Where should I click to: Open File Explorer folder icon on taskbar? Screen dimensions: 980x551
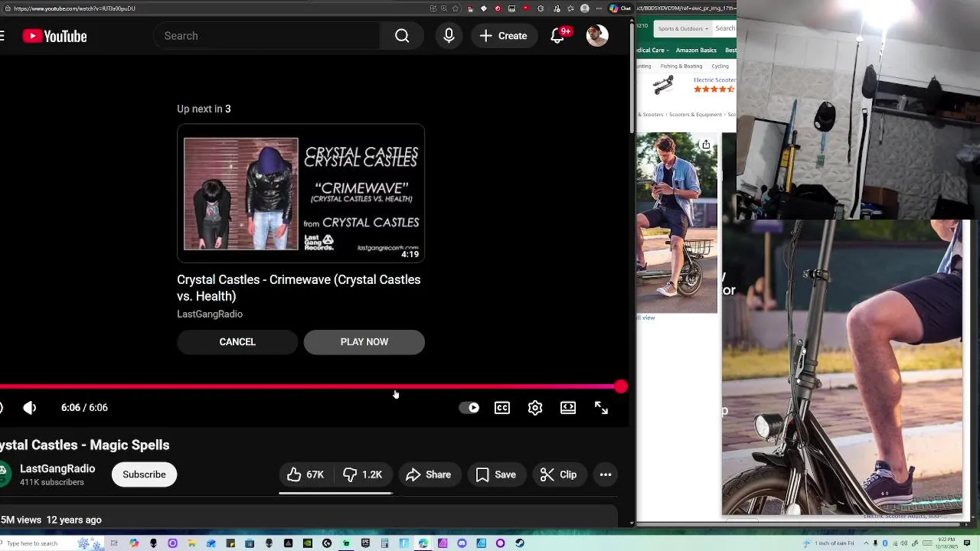pos(191,543)
